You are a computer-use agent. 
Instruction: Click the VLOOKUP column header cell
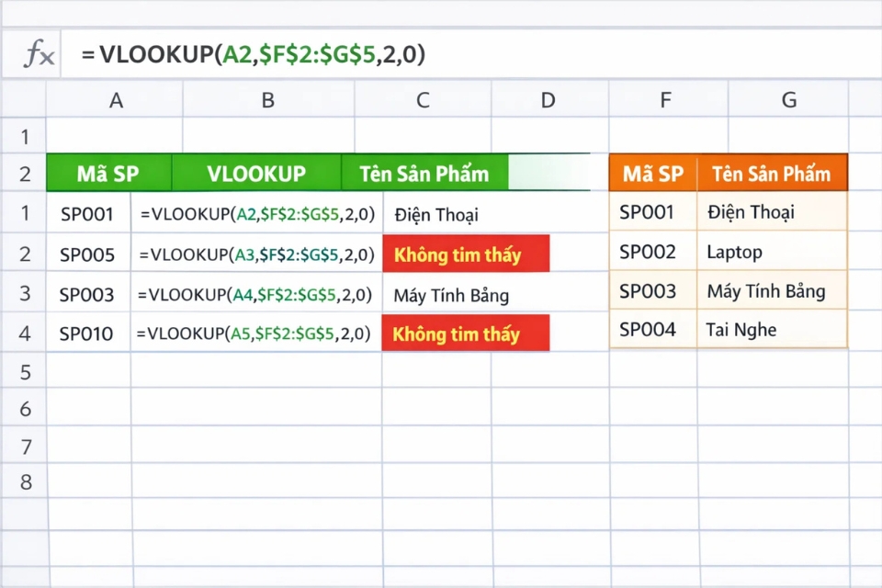coord(255,173)
